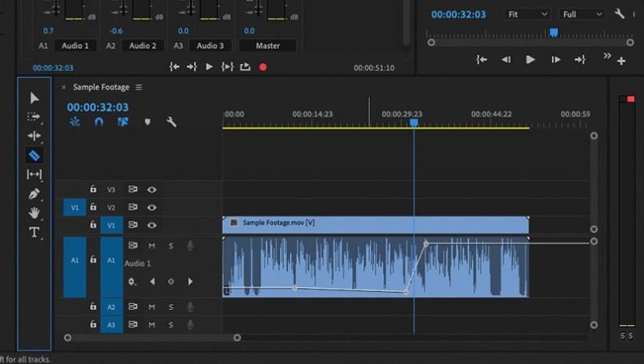Toggle Snap magnet in timeline
The width and height of the screenshot is (644, 364).
pos(99,122)
